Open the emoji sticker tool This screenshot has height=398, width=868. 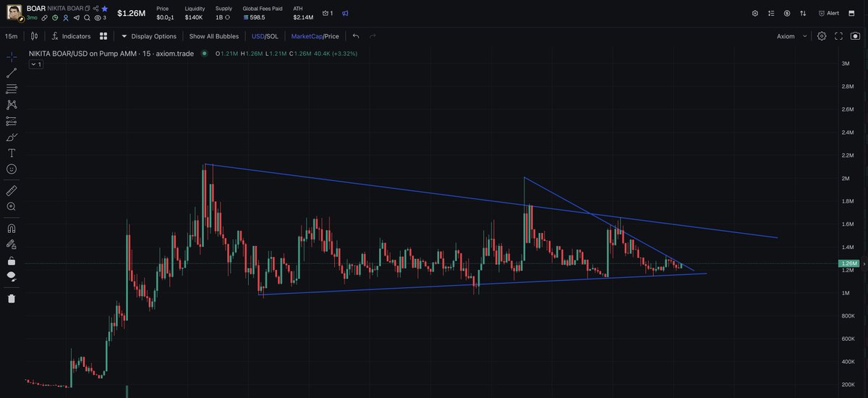point(12,169)
